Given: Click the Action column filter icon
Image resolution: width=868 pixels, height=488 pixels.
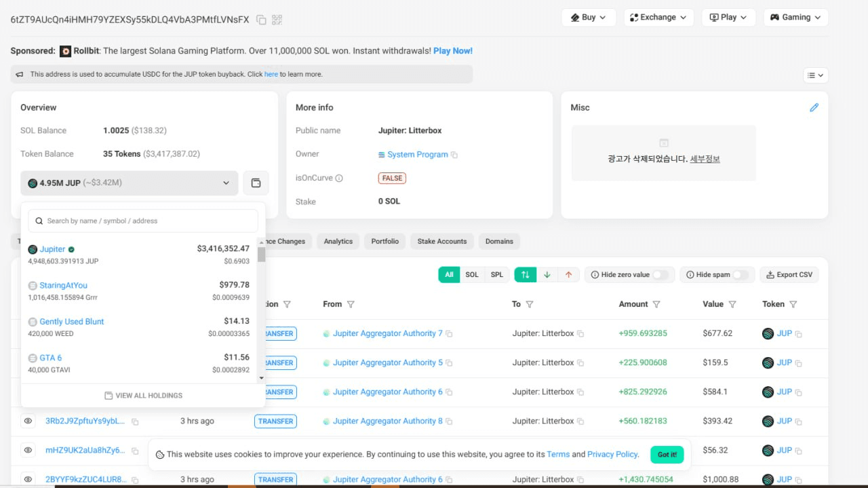Looking at the screenshot, I should point(287,304).
